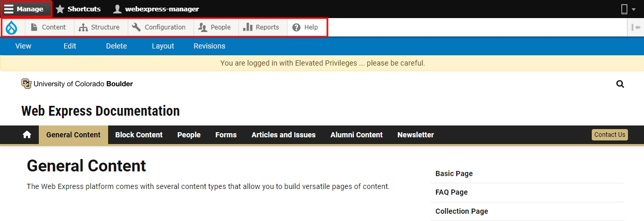Switch to the Revisions tab

tap(209, 46)
